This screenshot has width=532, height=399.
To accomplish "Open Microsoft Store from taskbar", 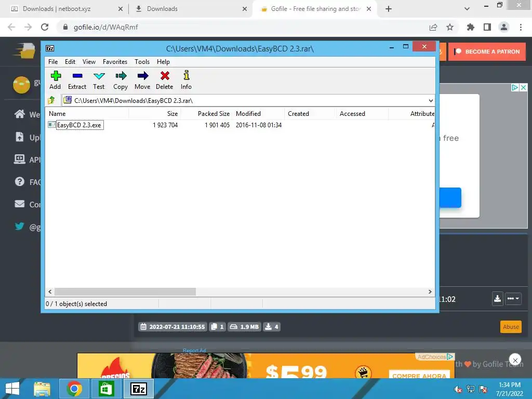I will click(106, 389).
